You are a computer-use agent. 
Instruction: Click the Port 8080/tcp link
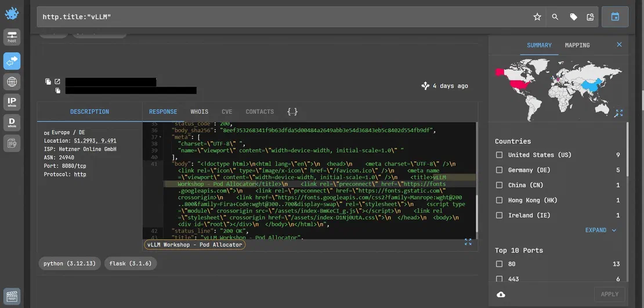coord(64,166)
